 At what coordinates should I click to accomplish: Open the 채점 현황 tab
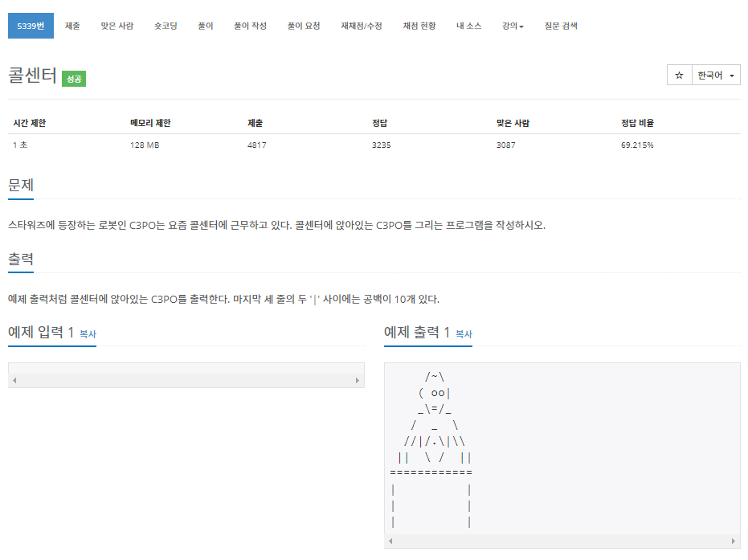[x=419, y=26]
